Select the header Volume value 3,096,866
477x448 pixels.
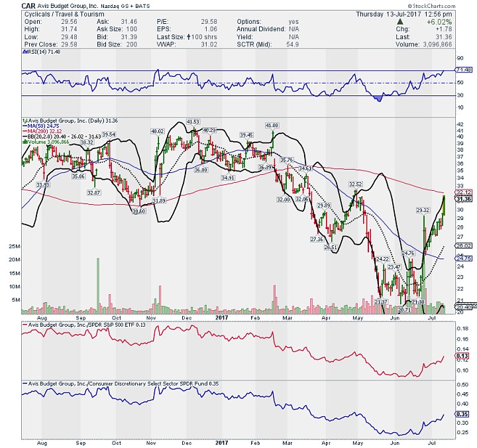pos(437,44)
